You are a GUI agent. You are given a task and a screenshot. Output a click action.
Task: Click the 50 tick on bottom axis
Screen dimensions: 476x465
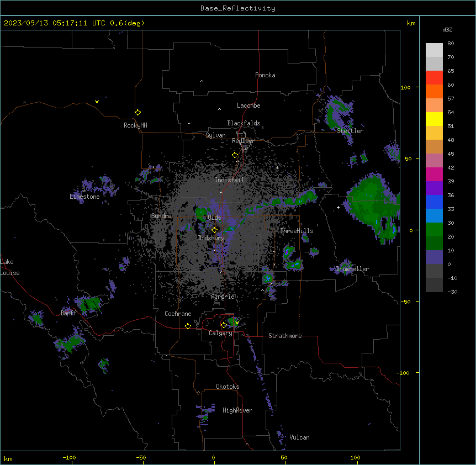pos(284,457)
